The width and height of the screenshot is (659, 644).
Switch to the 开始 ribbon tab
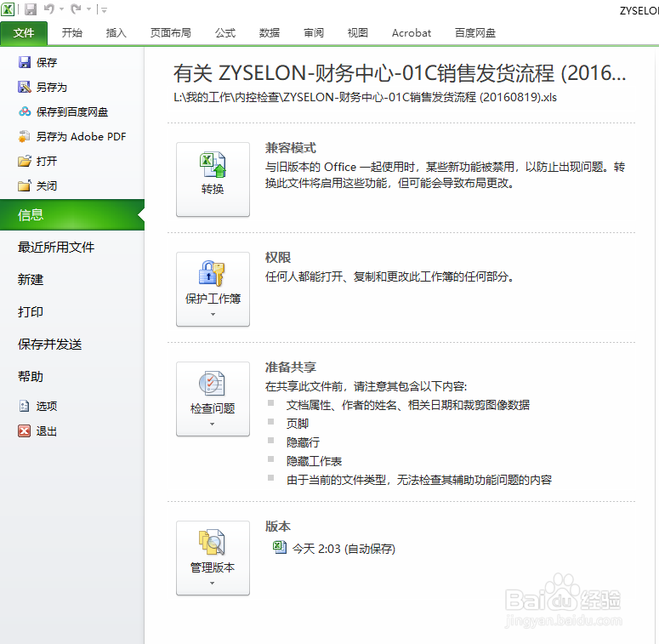(72, 33)
